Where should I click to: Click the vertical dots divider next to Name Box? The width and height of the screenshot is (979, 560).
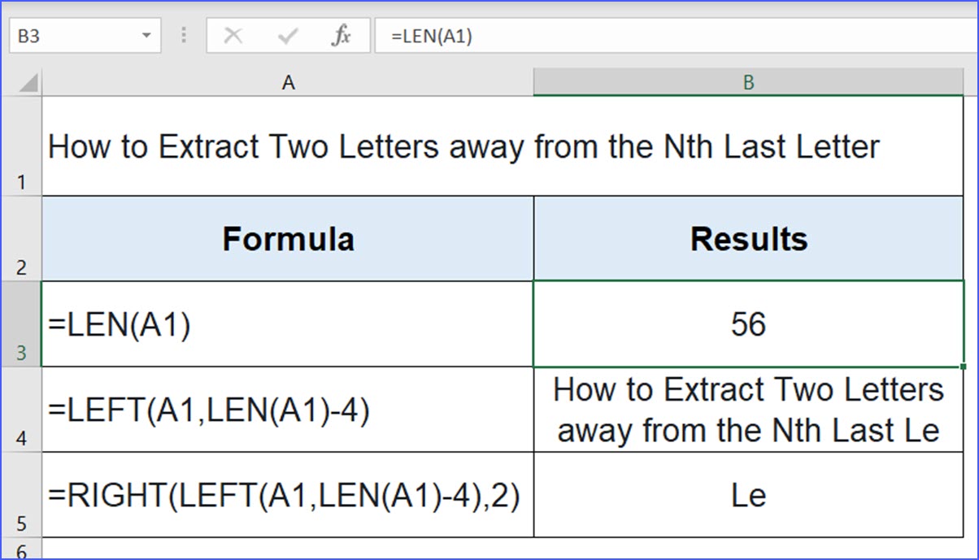(x=183, y=35)
